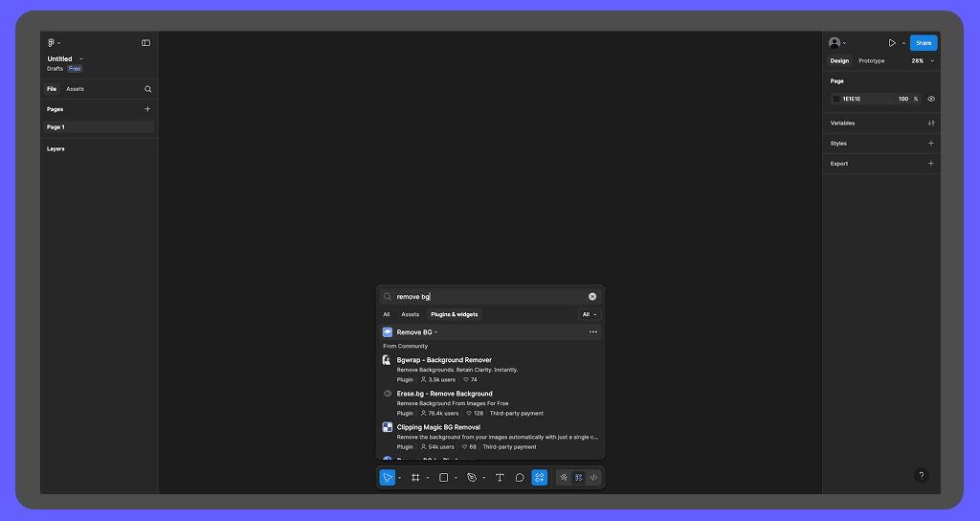Open avatar account dropdown chevron
The image size is (980, 521).
845,43
